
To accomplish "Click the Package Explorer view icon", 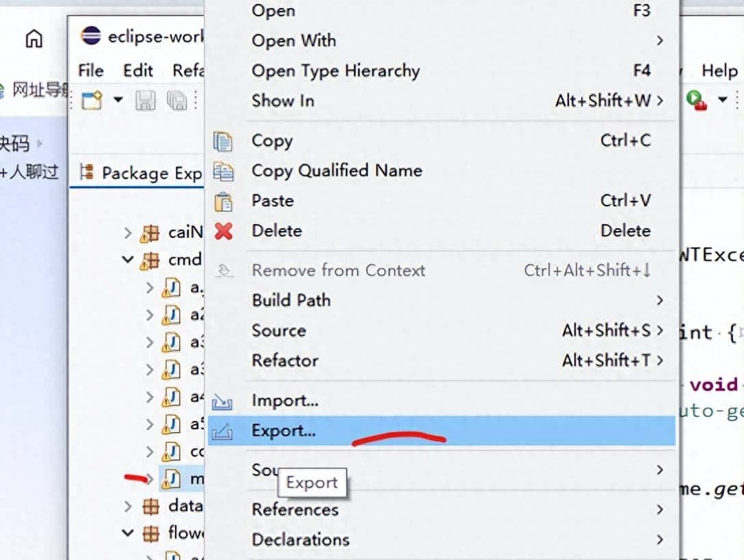I will pyautogui.click(x=87, y=172).
